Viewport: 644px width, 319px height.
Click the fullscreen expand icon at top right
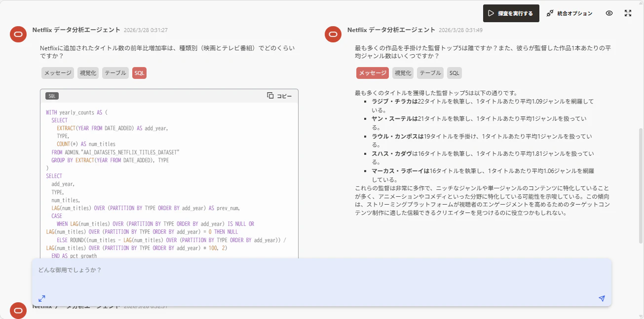628,13
